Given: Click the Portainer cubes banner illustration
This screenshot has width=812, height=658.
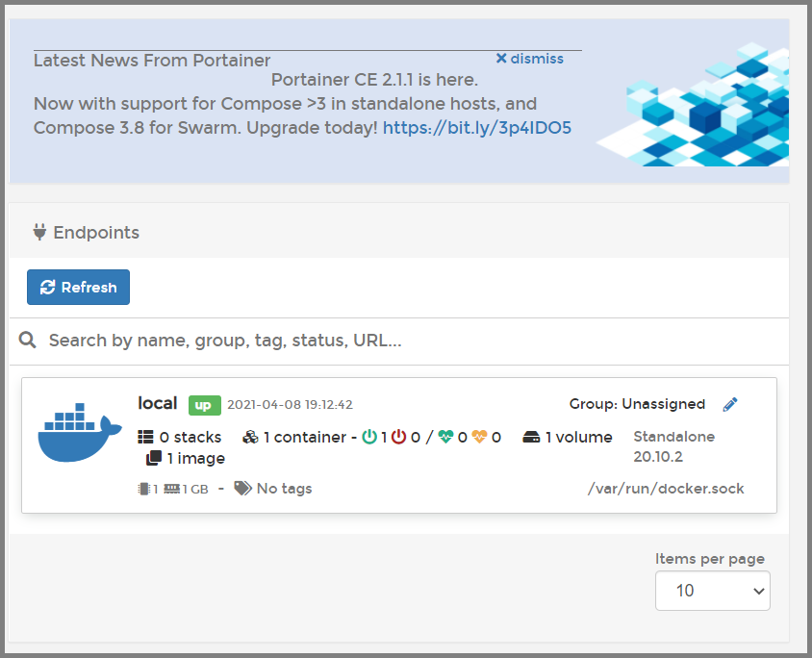Looking at the screenshot, I should click(693, 104).
